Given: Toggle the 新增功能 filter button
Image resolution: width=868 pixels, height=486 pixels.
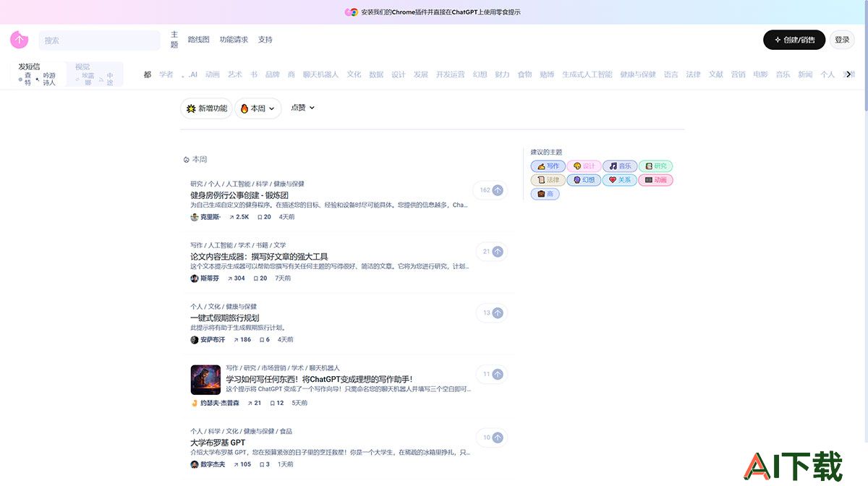Looking at the screenshot, I should tap(206, 108).
